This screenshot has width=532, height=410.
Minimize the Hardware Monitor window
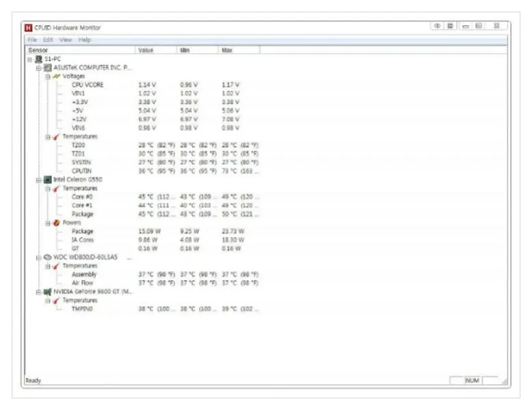coord(466,26)
